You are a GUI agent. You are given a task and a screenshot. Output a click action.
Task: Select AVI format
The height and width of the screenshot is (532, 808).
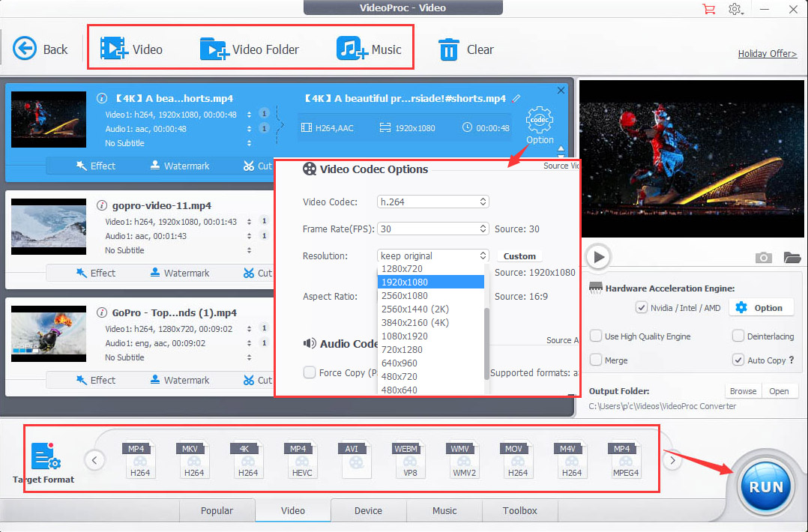click(355, 460)
